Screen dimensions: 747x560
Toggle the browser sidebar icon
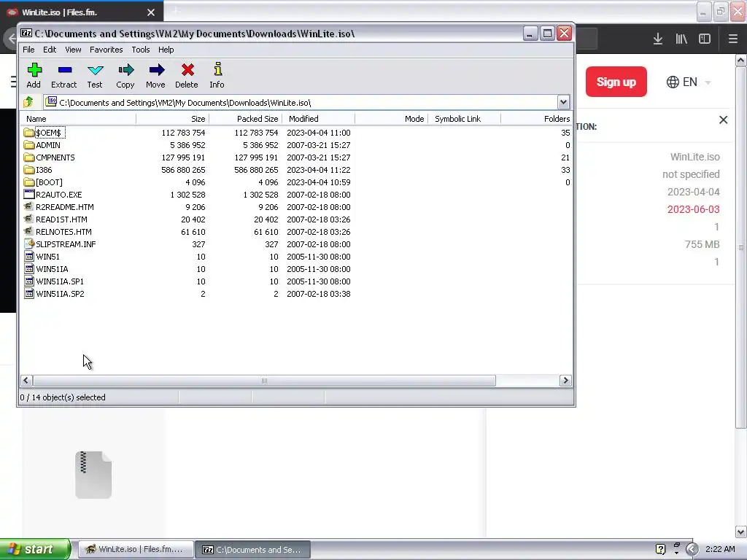(705, 39)
